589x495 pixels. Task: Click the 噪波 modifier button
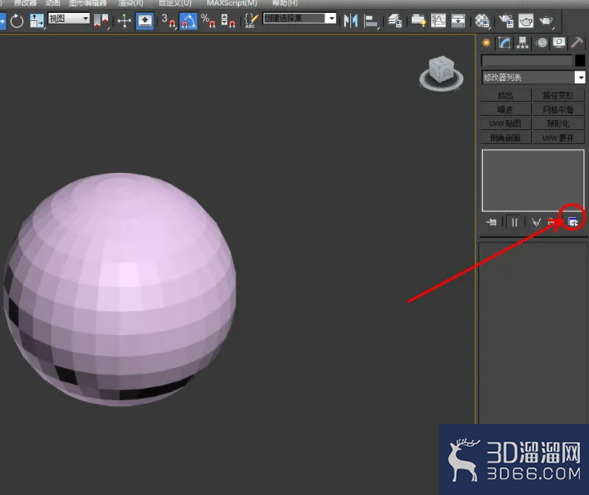506,110
